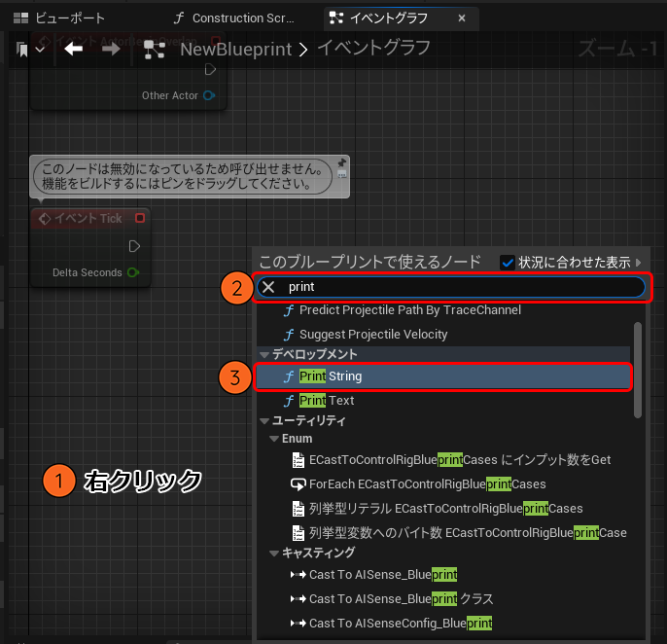Viewport: 667px width, 644px height.
Task: Click the イベント Tick execution output pin
Action: click(133, 246)
